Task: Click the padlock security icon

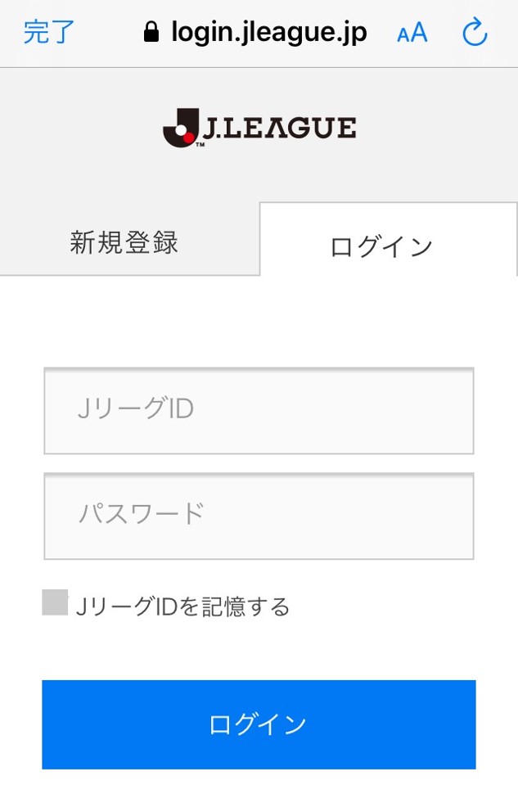Action: [151, 33]
